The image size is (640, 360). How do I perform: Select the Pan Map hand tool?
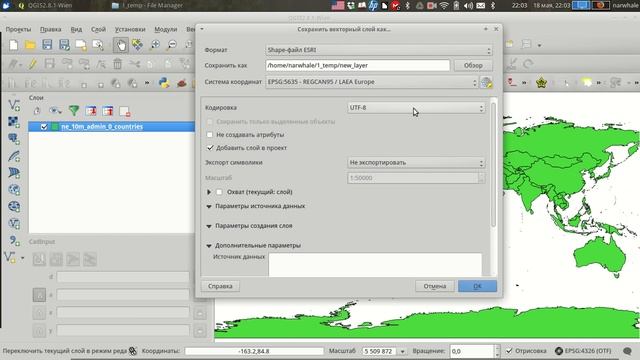120,45
